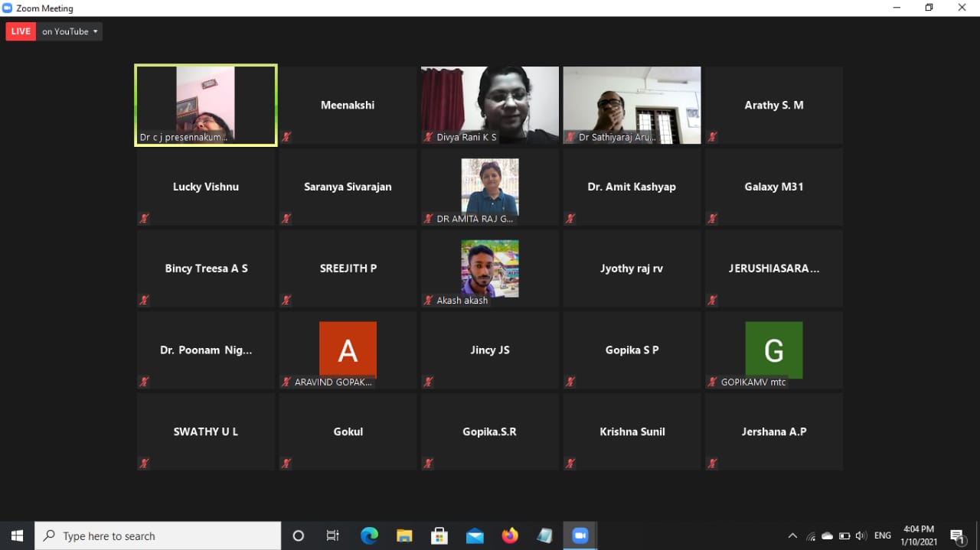980x550 pixels.
Task: Launch Firefox from the taskbar
Action: (510, 536)
